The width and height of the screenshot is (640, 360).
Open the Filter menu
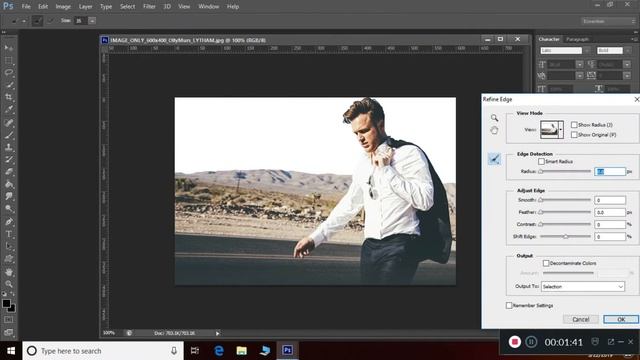(x=149, y=7)
